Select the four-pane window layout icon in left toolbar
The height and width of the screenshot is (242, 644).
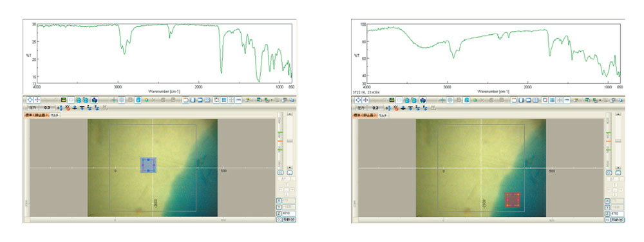(207, 100)
